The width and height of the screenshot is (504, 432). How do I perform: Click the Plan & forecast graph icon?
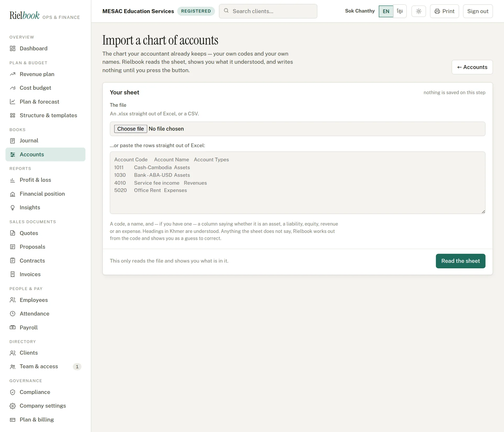click(x=13, y=102)
